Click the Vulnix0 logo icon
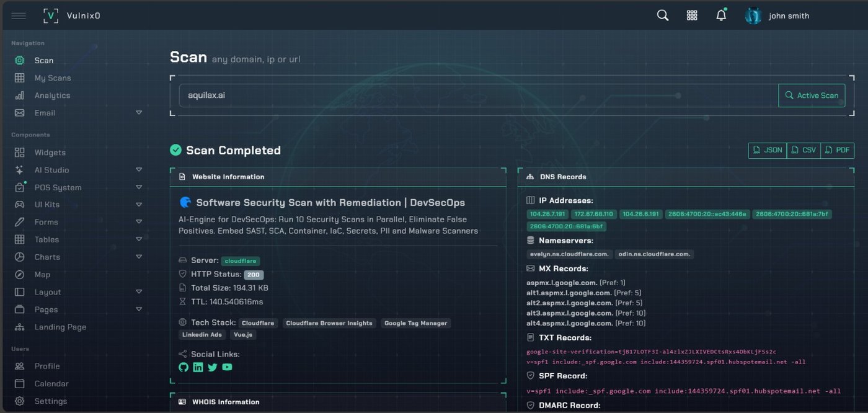 51,16
